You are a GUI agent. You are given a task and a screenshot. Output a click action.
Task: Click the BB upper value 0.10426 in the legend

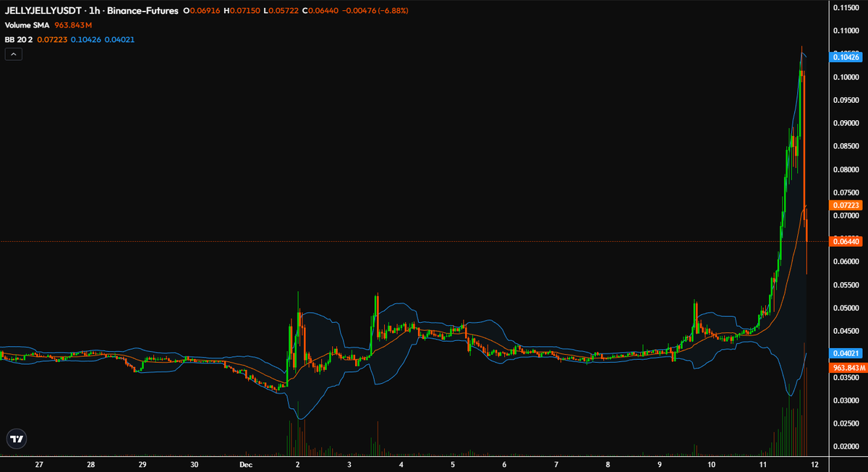pos(86,39)
